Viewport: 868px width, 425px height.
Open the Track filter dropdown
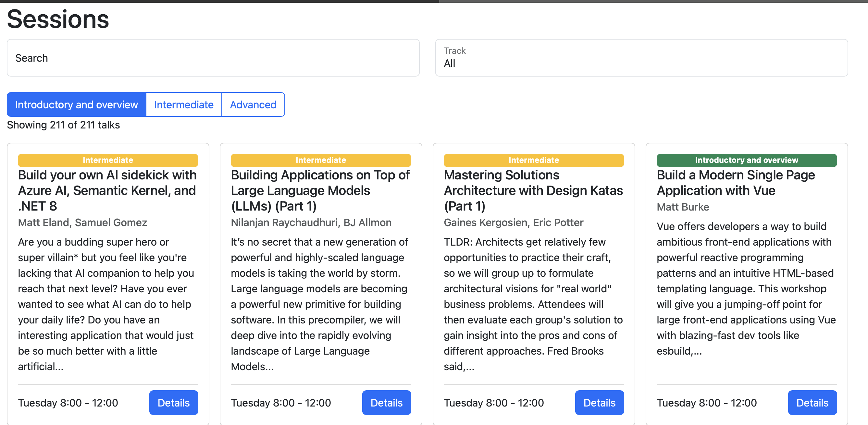pos(641,58)
